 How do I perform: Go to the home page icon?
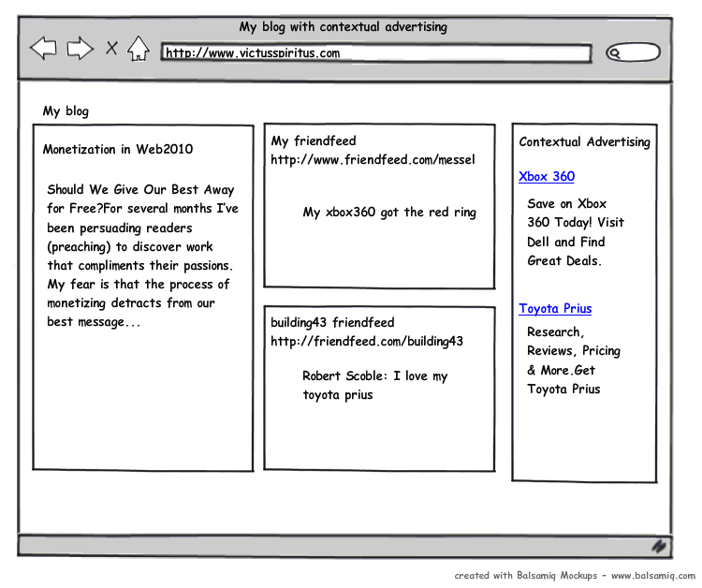(x=139, y=49)
